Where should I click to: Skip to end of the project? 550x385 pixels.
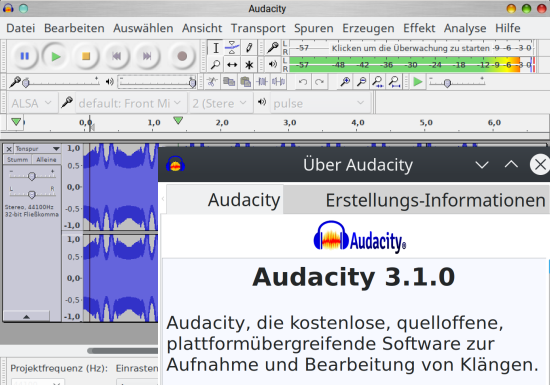tap(147, 56)
